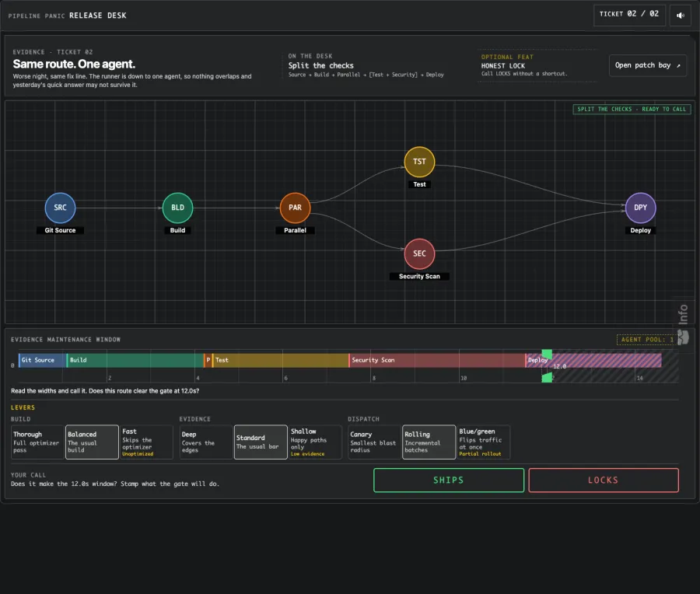
Task: Click the route path Source to Deploy text
Action: coord(366,75)
